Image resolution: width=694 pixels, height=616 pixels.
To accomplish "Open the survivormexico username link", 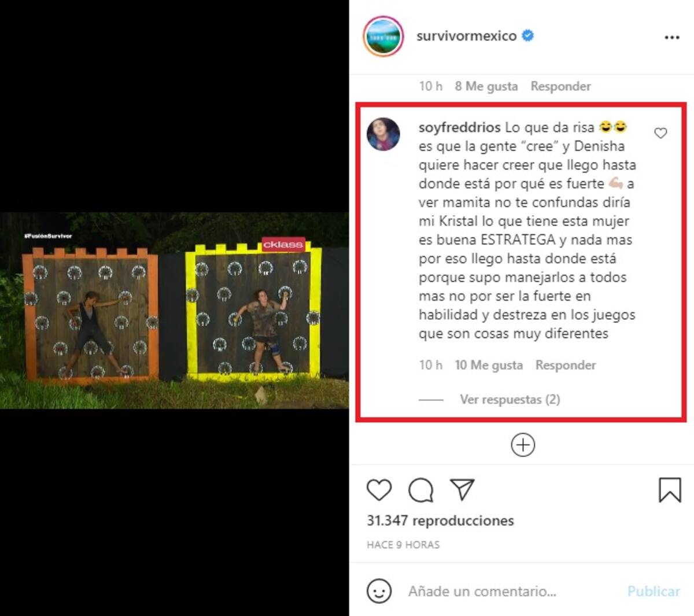I will 467,36.
